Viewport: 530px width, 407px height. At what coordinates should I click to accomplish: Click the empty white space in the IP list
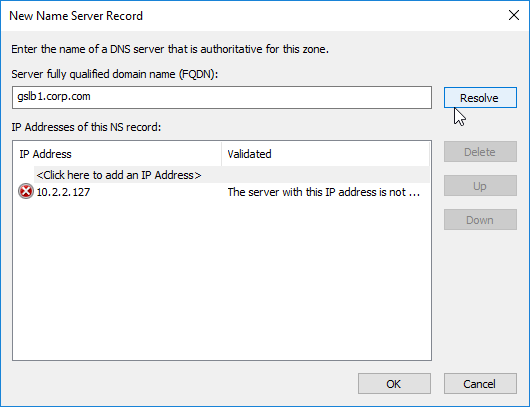(x=222, y=279)
